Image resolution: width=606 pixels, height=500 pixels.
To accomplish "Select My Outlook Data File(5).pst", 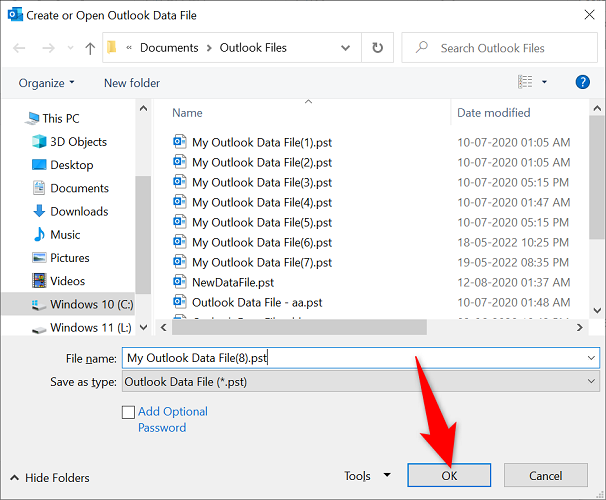I will [x=262, y=223].
